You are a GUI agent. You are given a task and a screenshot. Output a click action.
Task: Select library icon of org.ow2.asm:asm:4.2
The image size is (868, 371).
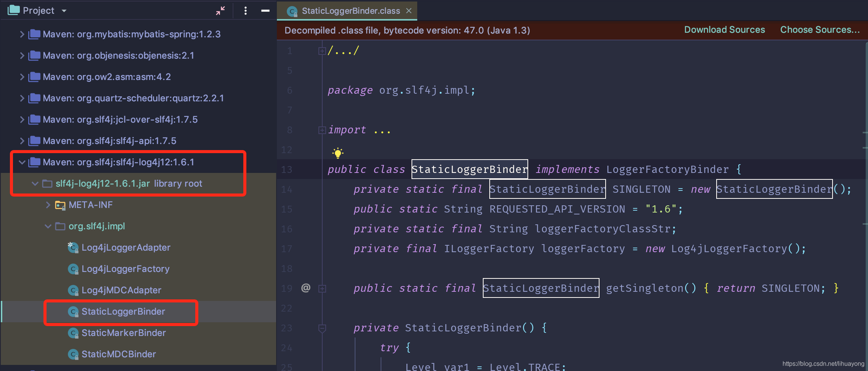tap(34, 77)
